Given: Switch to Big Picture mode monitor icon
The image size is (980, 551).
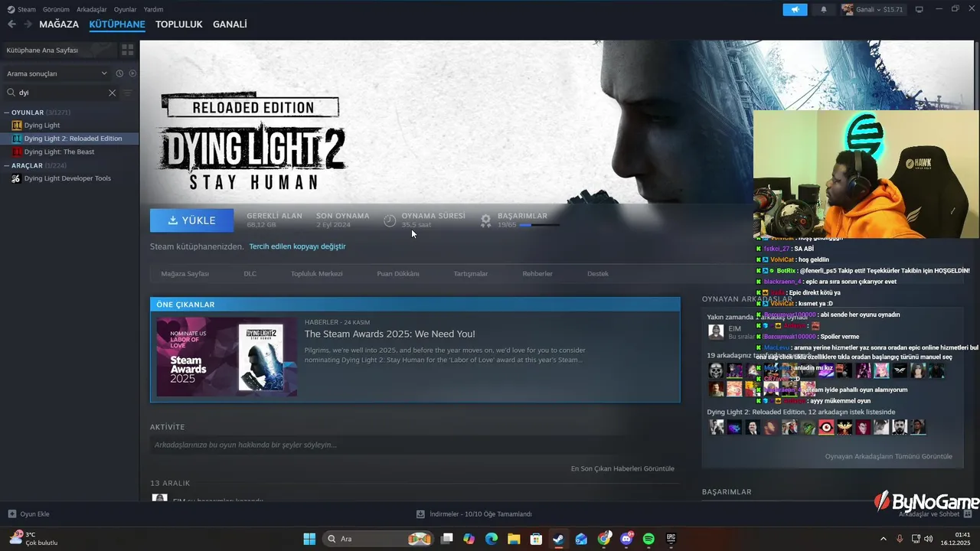Looking at the screenshot, I should (x=920, y=9).
